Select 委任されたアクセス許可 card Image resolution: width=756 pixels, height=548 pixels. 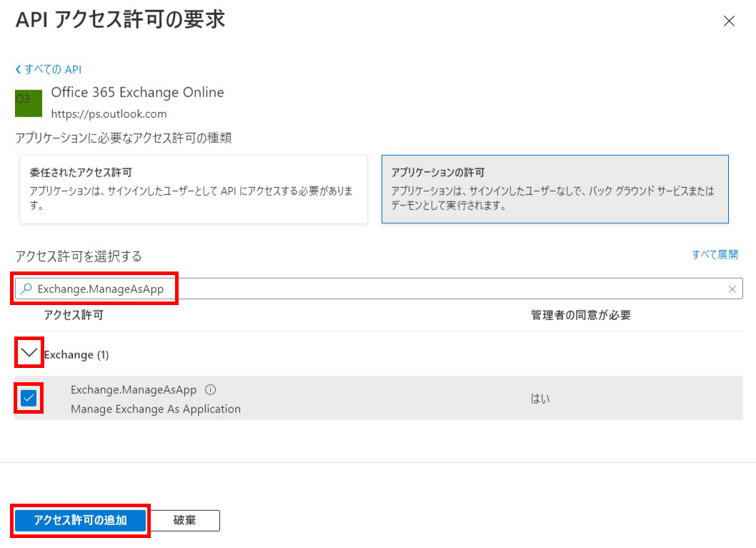[x=194, y=189]
